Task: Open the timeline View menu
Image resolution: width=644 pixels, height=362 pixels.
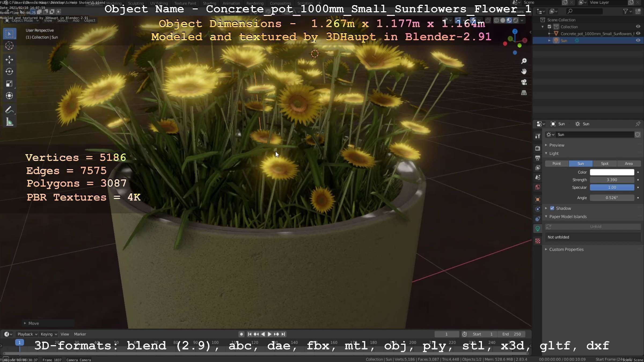Action: click(x=65, y=334)
